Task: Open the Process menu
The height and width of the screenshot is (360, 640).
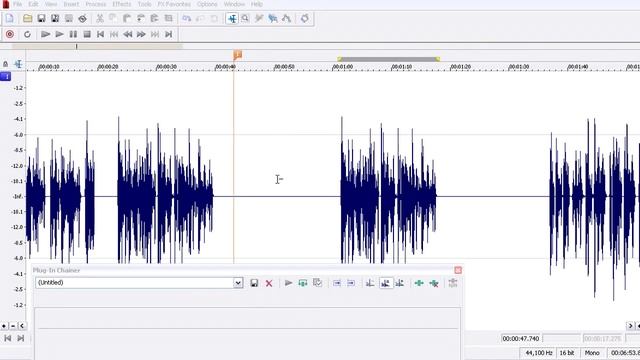Action: 96,4
